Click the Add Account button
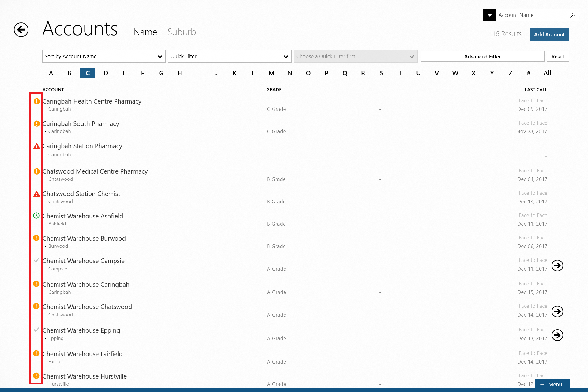588x392 pixels. click(x=549, y=35)
